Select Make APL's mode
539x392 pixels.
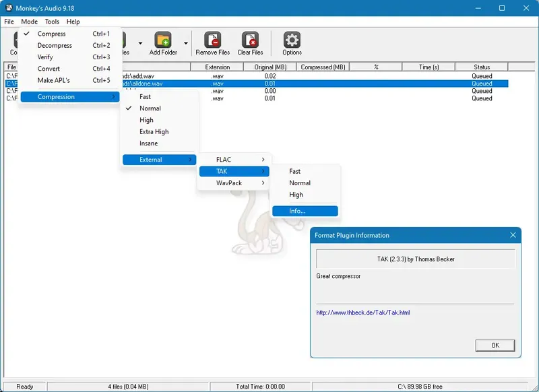point(70,80)
